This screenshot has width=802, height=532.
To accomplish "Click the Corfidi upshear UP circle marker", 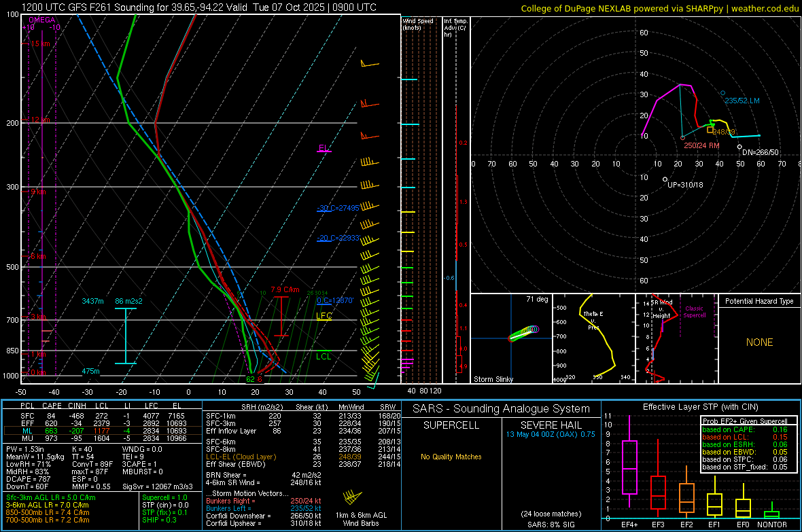I will tap(665, 179).
